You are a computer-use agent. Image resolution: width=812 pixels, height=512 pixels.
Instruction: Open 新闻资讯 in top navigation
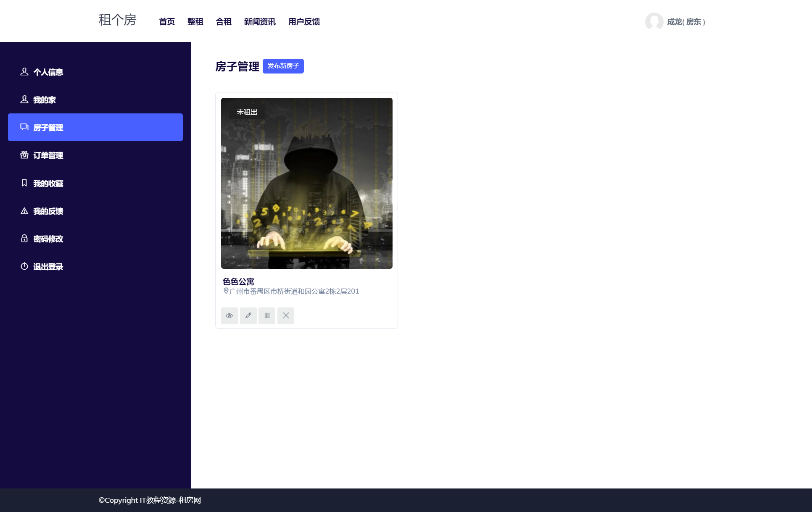pyautogui.click(x=260, y=22)
